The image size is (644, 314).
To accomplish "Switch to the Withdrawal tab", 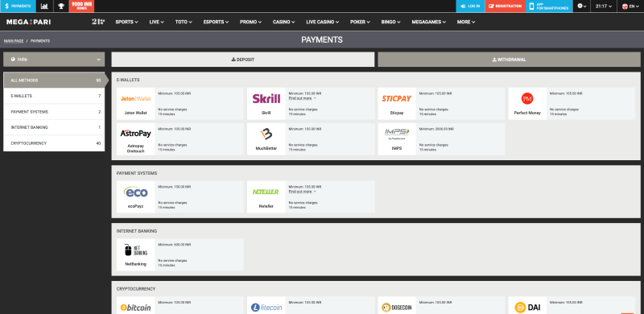I will (509, 60).
